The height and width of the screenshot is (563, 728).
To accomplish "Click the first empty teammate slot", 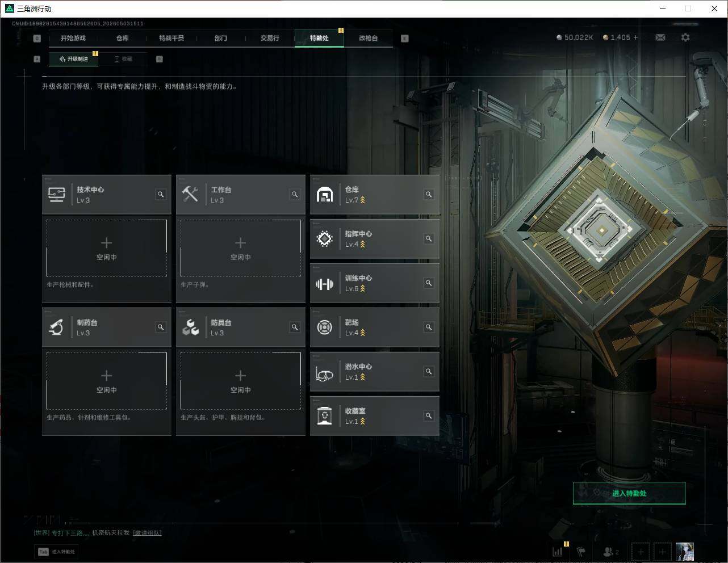I will click(641, 552).
